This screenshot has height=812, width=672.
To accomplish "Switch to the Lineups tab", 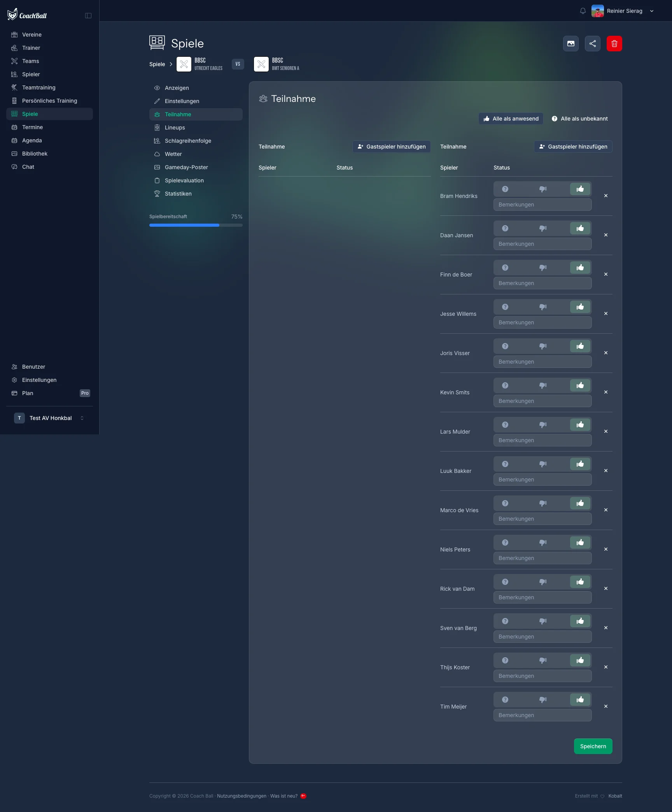I will tap(175, 127).
